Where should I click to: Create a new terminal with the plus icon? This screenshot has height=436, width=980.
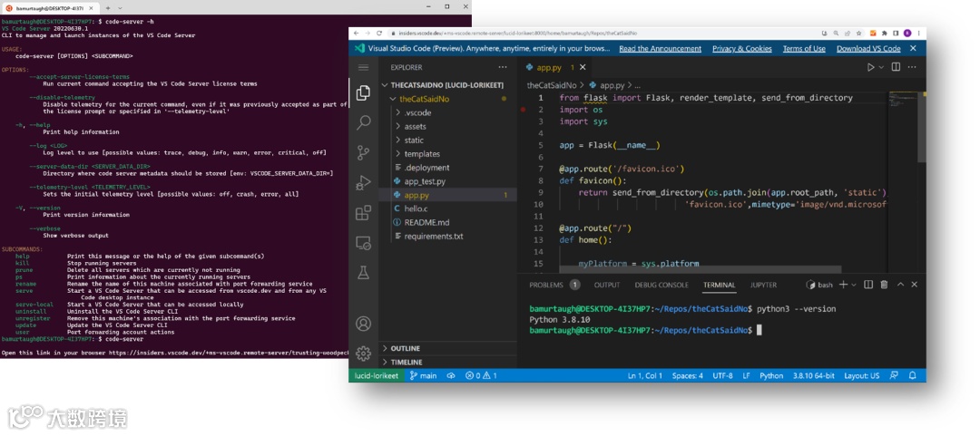click(x=843, y=285)
